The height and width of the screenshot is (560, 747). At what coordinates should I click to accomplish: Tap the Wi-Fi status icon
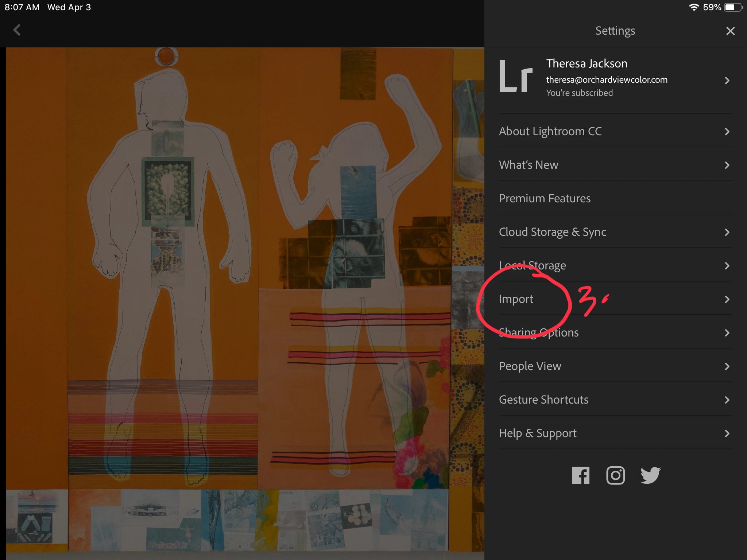tap(693, 7)
